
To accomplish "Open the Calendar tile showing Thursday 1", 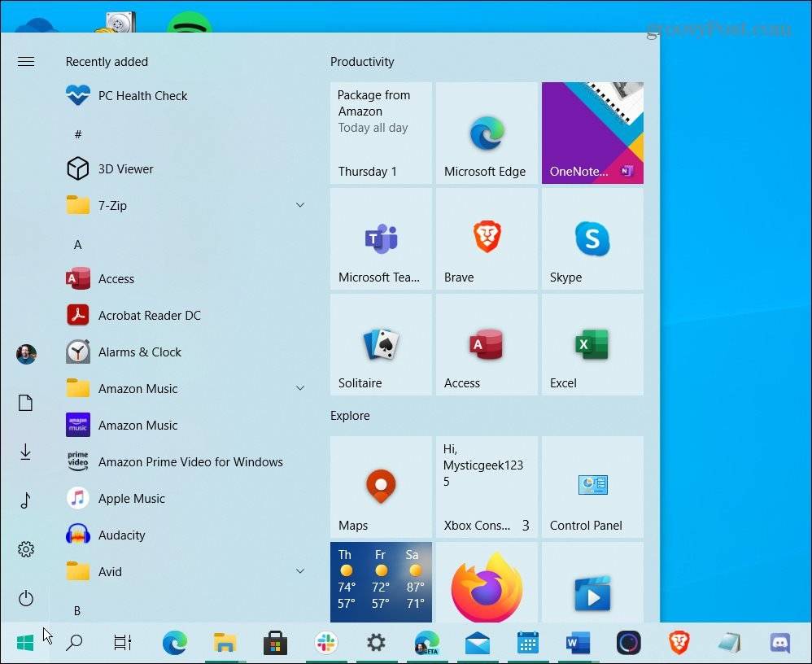I will [x=381, y=133].
